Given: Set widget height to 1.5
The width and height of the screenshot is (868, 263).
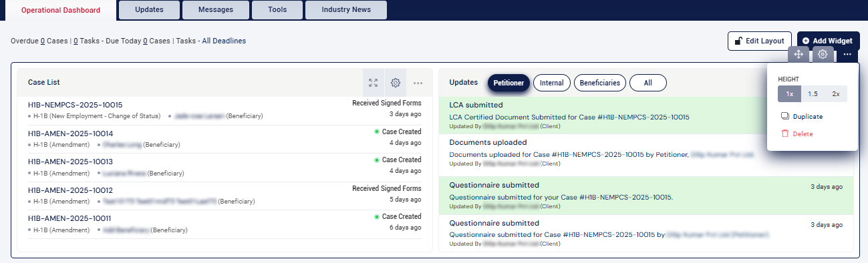Looking at the screenshot, I should click(813, 94).
